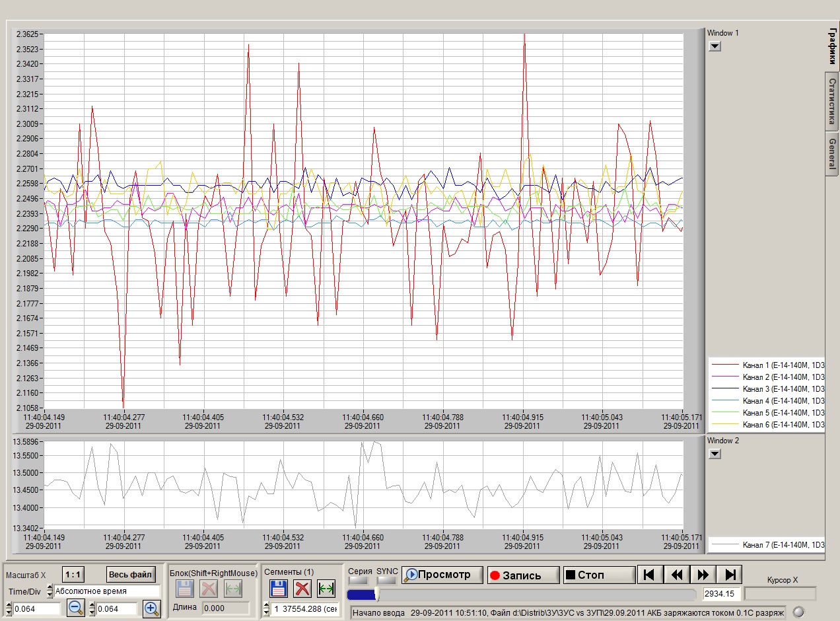This screenshot has height=621, width=840.
Task: Skip to the end of the file
Action: click(730, 575)
